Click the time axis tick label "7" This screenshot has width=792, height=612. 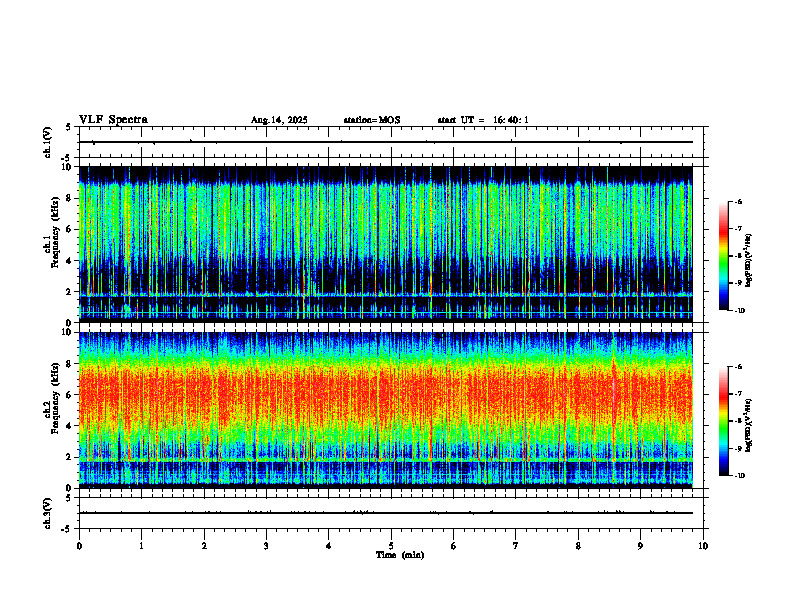[x=516, y=546]
